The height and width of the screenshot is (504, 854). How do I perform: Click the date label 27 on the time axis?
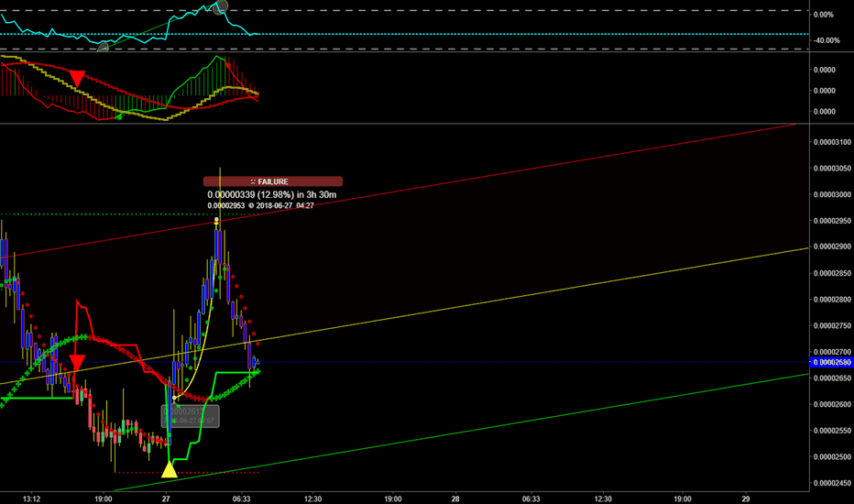166,499
